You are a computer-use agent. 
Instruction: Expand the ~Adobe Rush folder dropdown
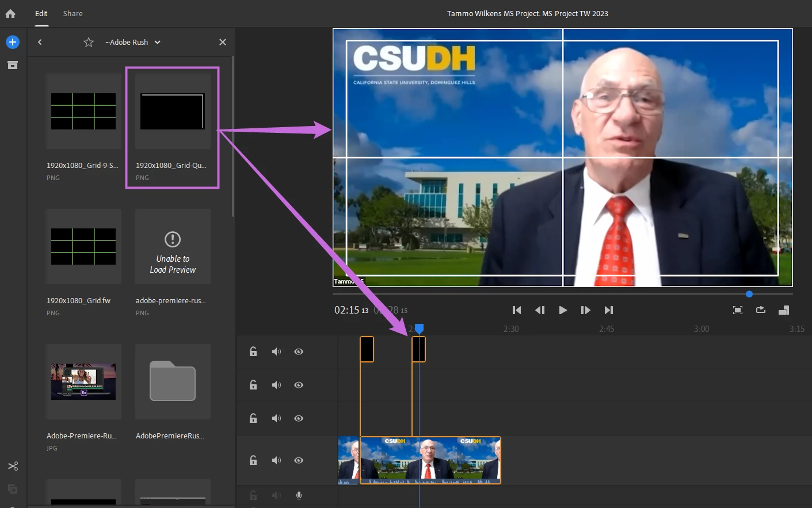(x=133, y=42)
